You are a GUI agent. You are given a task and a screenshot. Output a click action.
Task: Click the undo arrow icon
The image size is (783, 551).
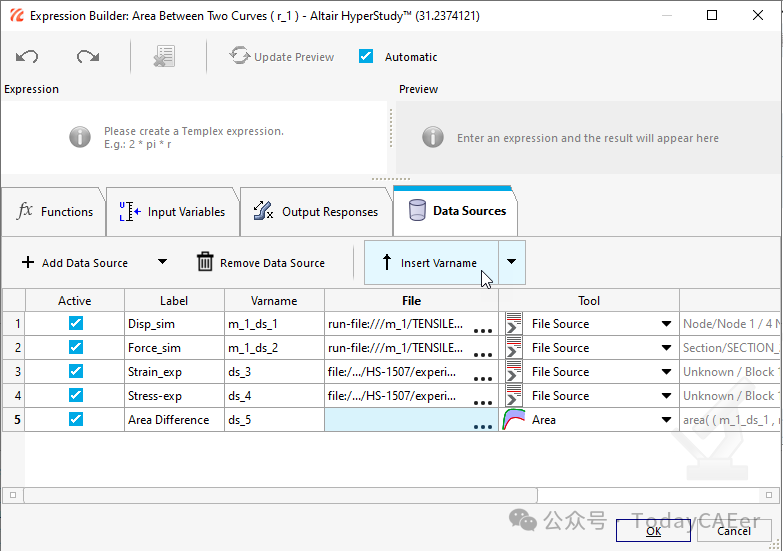27,56
